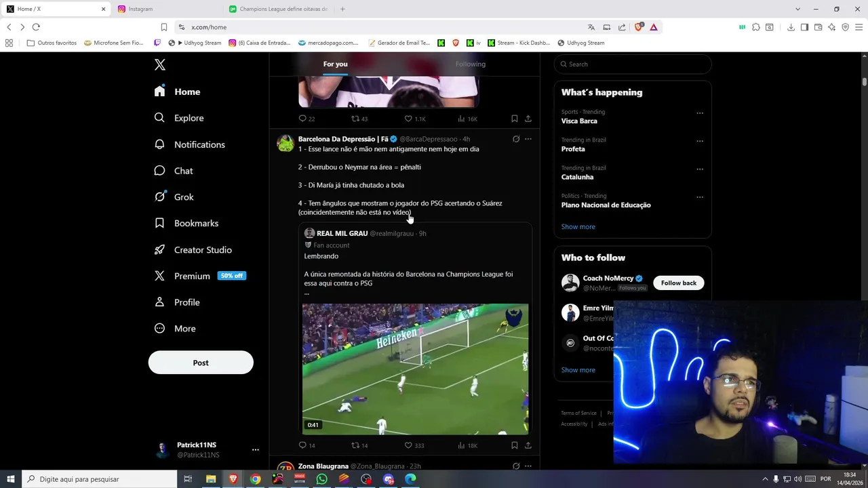Reply to the post with 22 replies
Screen dimensions: 868x488
[x=307, y=119]
